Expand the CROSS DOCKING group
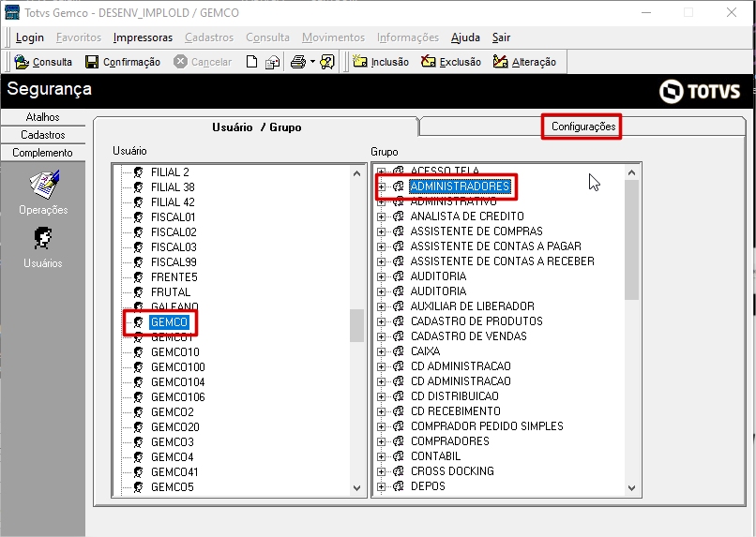This screenshot has height=537, width=756. point(382,471)
